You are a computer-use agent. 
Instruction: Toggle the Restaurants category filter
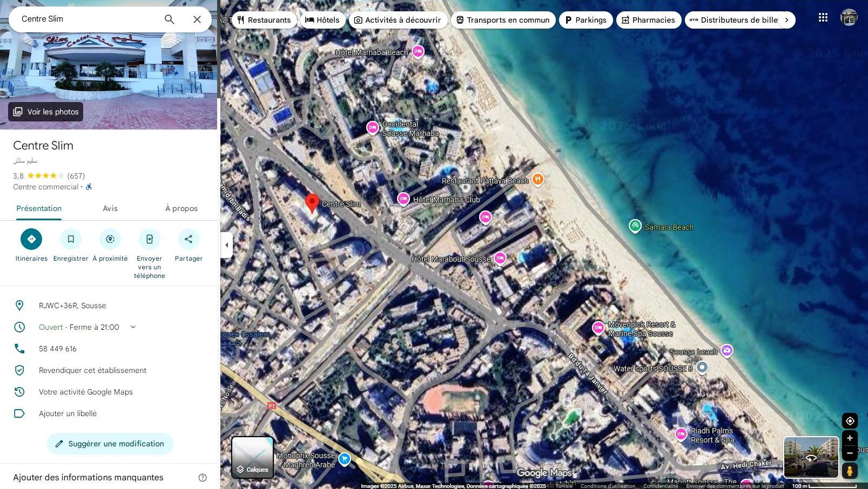coord(264,19)
